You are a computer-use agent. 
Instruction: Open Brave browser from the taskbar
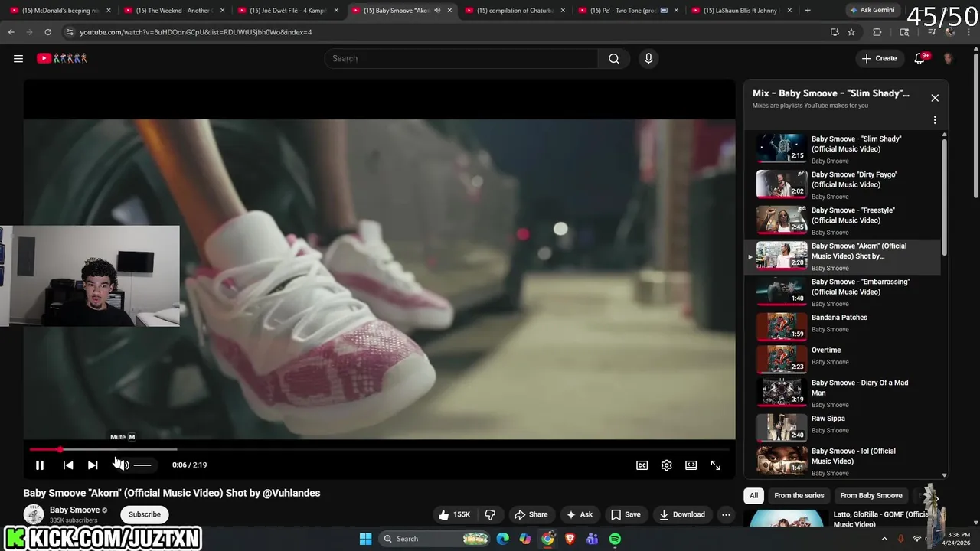click(570, 539)
